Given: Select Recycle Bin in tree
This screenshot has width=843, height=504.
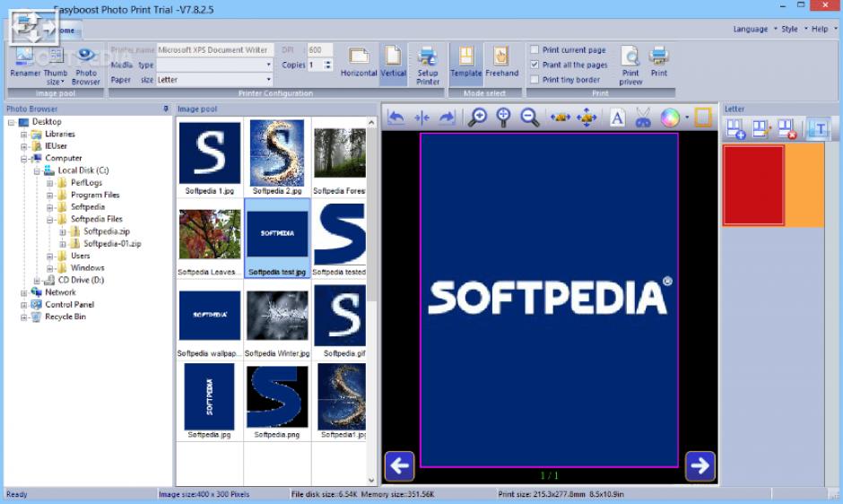Looking at the screenshot, I should (x=65, y=317).
